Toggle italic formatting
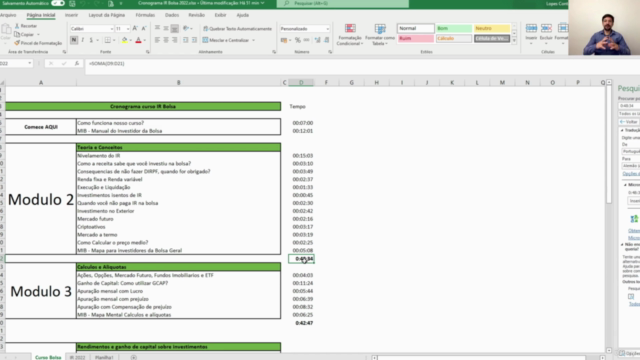The image size is (640, 360). pos(82,40)
